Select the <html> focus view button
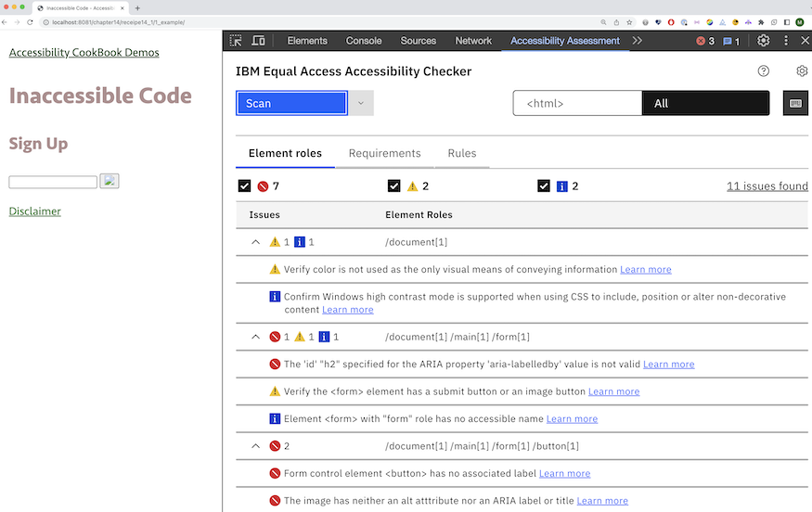This screenshot has width=812, height=512. pos(577,103)
